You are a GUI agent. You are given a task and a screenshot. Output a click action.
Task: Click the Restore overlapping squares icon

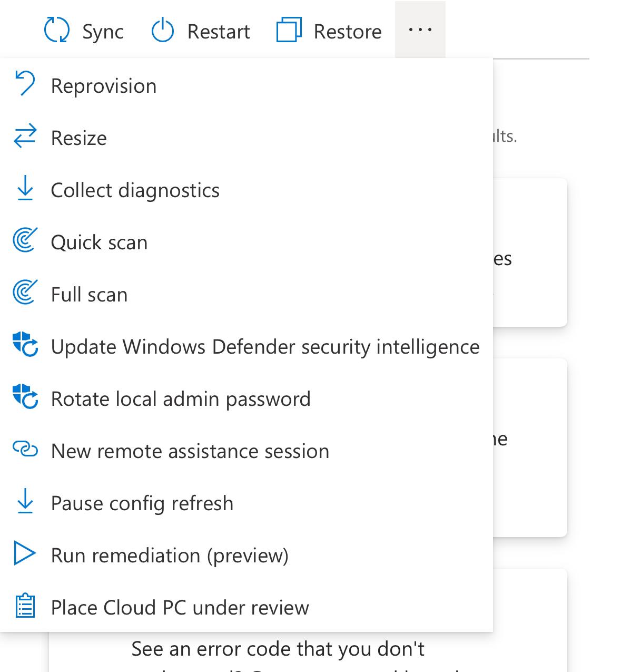pos(289,30)
